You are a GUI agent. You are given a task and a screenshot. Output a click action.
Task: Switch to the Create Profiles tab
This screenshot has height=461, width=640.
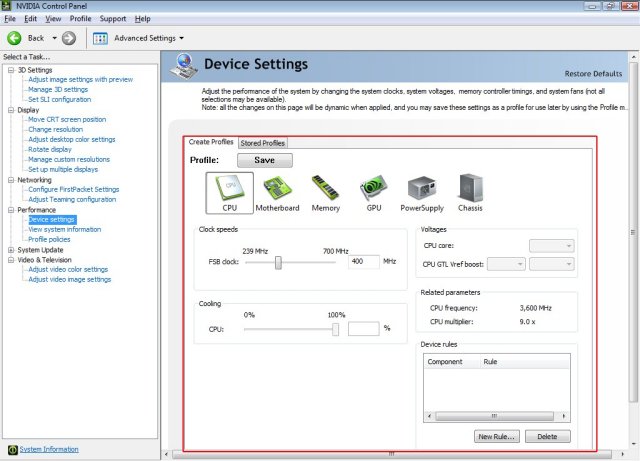coord(211,142)
